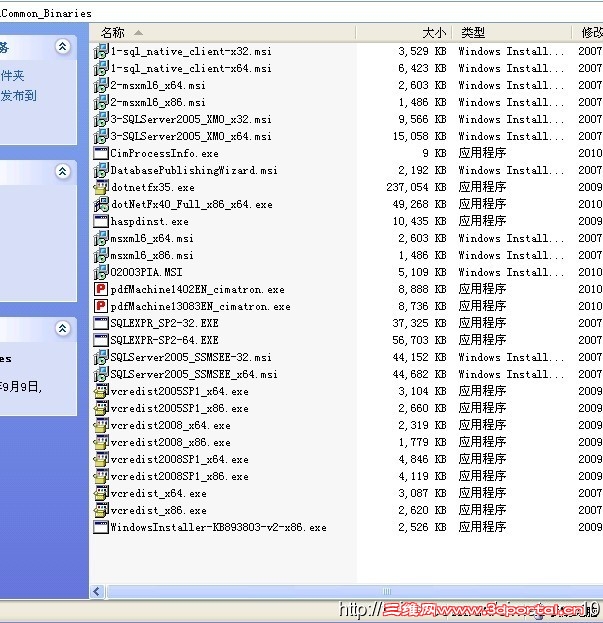Collapse the bottom details pane section
This screenshot has width=603, height=623.
[63, 329]
